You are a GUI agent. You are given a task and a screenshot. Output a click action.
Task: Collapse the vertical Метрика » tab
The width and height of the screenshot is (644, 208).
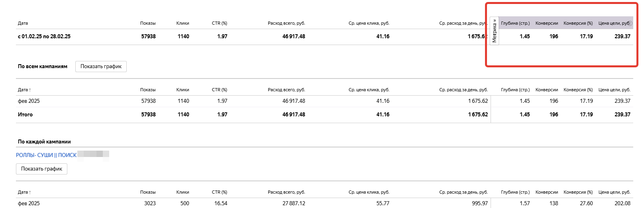tap(494, 31)
